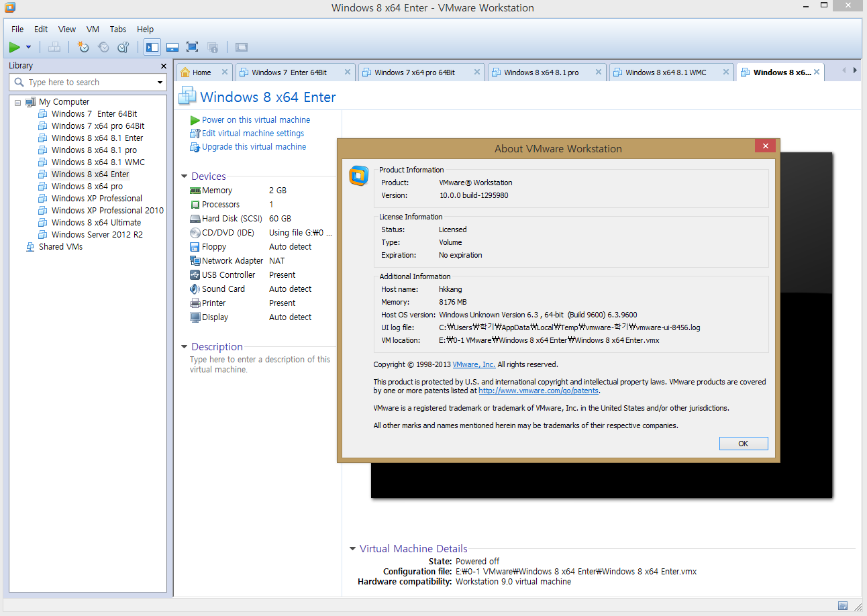
Task: Click Send Ctrl+Alt+Del toolbar icon
Action: click(55, 47)
